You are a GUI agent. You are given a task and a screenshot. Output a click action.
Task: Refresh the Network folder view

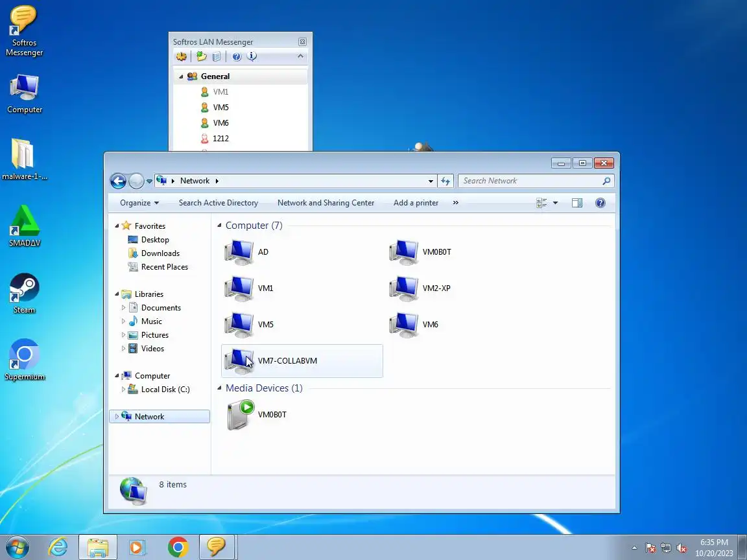(x=445, y=181)
